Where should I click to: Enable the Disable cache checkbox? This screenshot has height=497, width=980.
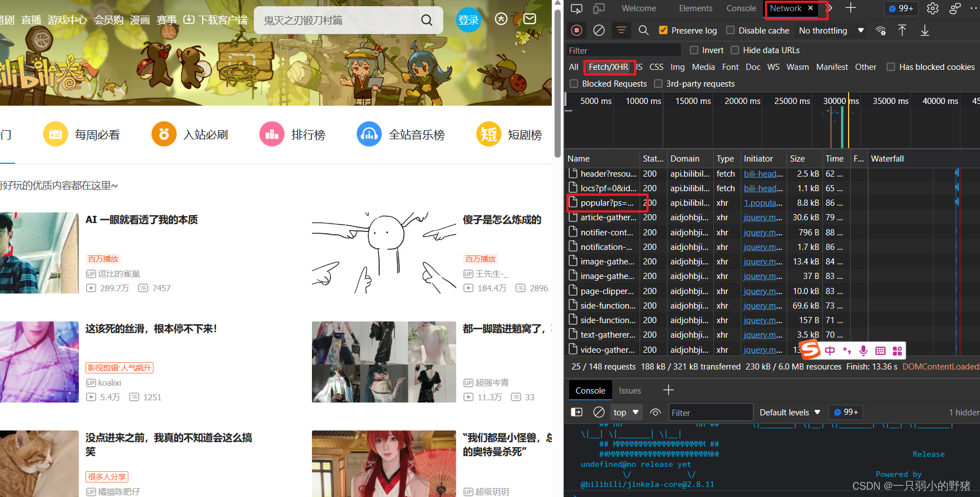point(730,30)
